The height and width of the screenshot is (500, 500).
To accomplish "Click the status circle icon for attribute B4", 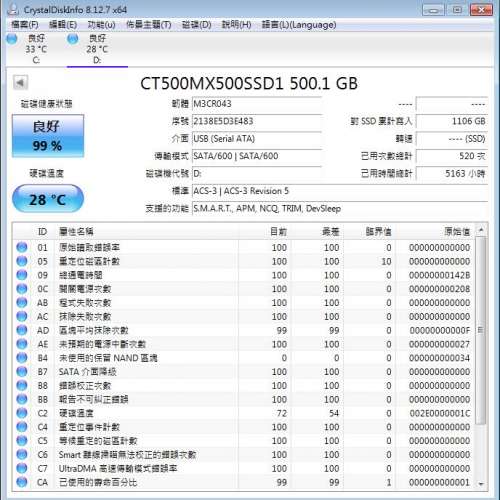I will [22, 358].
